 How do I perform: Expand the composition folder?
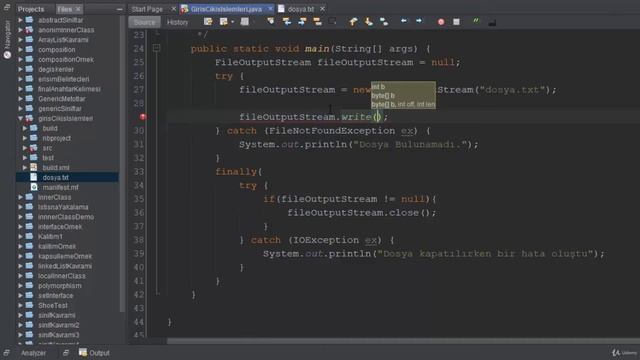tap(20, 49)
